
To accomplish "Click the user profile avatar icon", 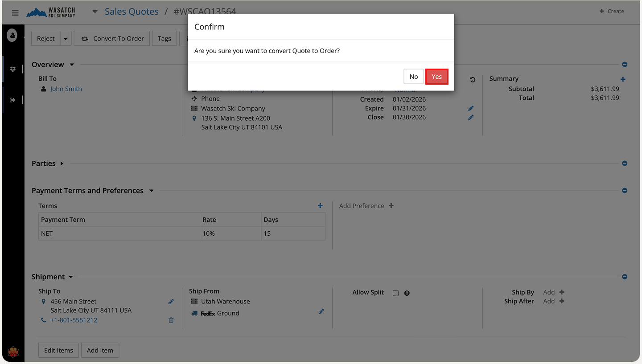I will pos(12,35).
